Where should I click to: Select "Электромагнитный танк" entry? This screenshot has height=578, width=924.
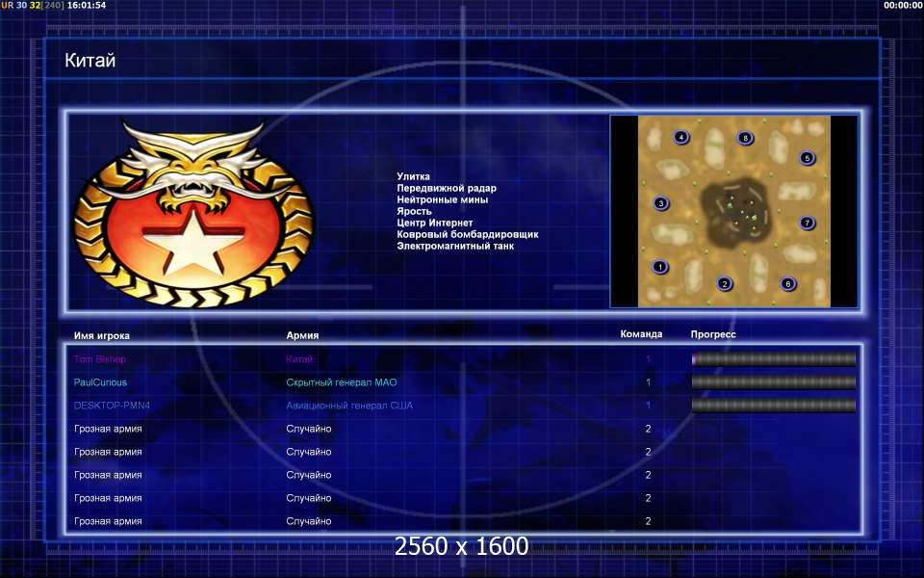point(455,246)
